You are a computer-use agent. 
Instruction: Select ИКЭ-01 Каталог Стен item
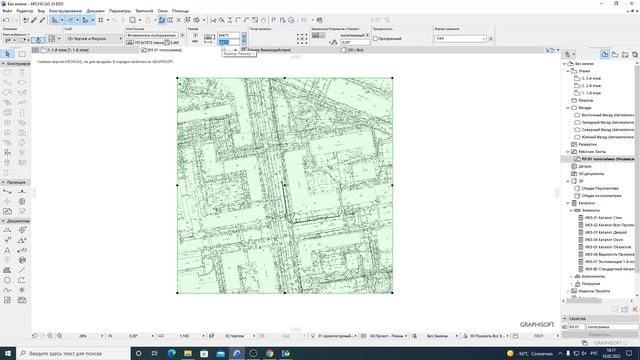[x=603, y=218]
